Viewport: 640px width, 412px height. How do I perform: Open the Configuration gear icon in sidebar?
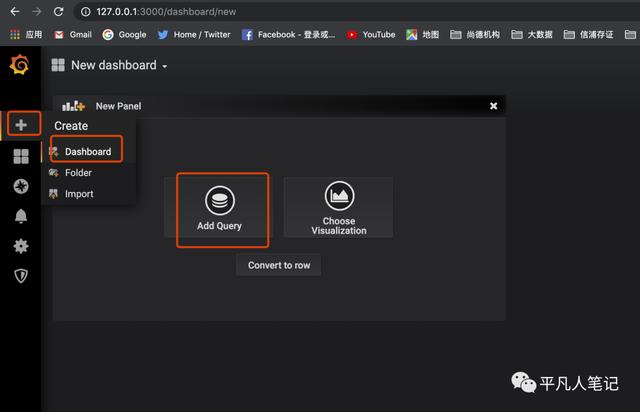click(21, 246)
